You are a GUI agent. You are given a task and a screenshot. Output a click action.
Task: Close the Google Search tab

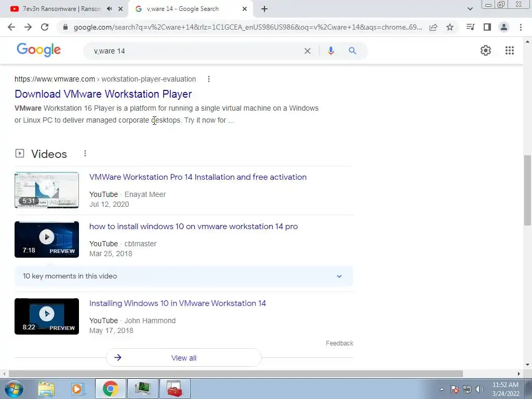[x=245, y=9]
